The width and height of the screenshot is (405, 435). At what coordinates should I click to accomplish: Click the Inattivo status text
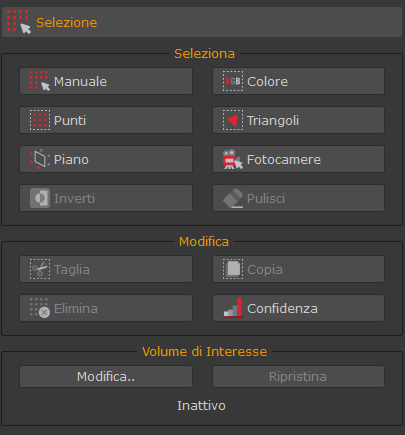coord(201,406)
